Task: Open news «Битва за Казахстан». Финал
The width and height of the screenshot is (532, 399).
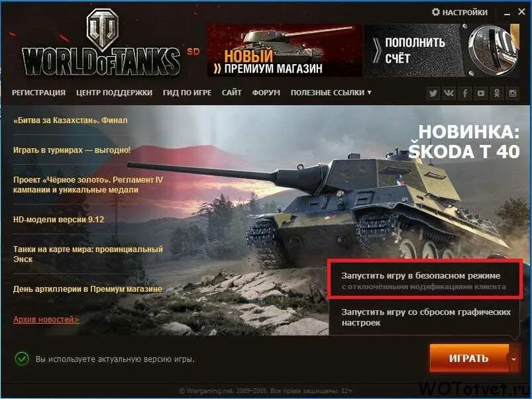Action: click(71, 120)
